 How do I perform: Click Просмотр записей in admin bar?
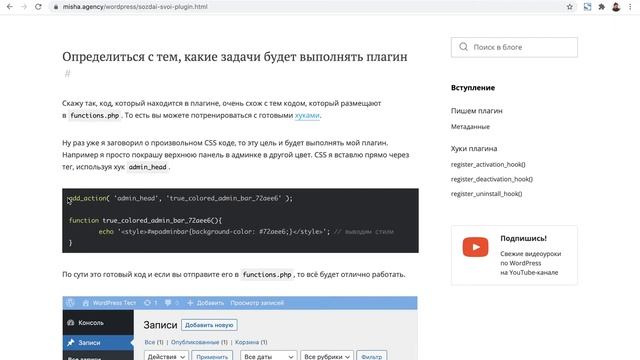tap(257, 303)
